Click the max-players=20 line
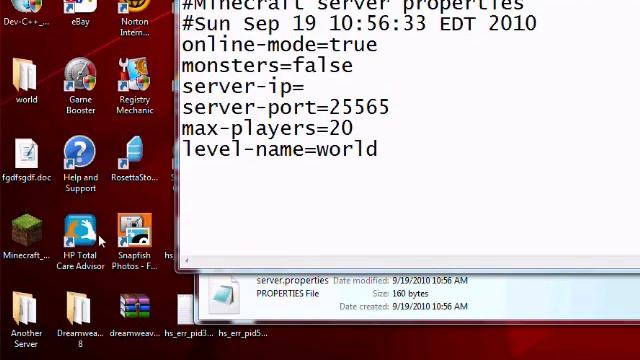Image resolution: width=640 pixels, height=360 pixels. tap(267, 128)
